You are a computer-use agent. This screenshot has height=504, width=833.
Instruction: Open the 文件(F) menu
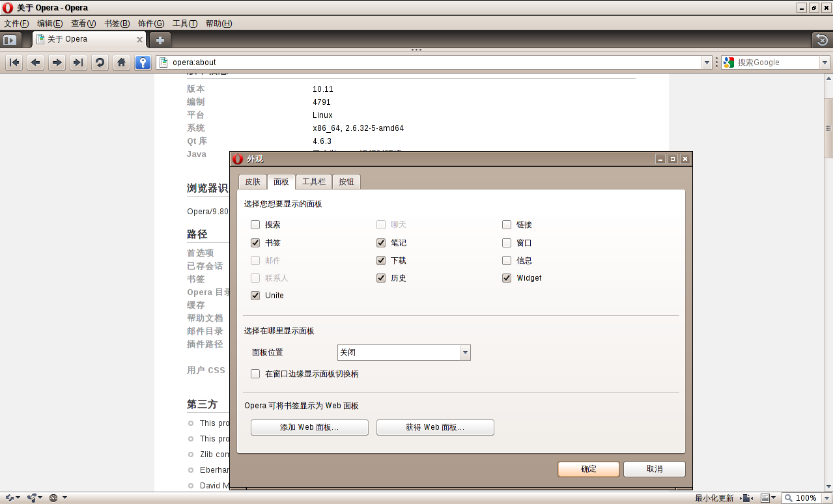tap(16, 23)
